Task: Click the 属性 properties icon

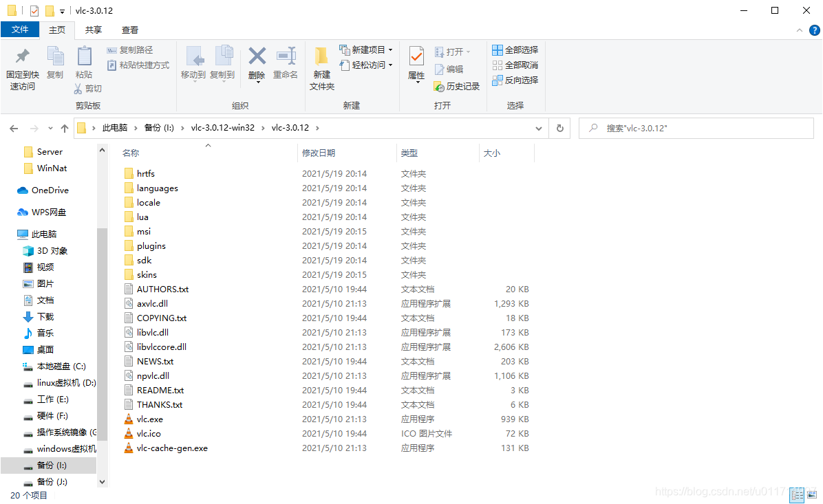Action: [x=417, y=56]
